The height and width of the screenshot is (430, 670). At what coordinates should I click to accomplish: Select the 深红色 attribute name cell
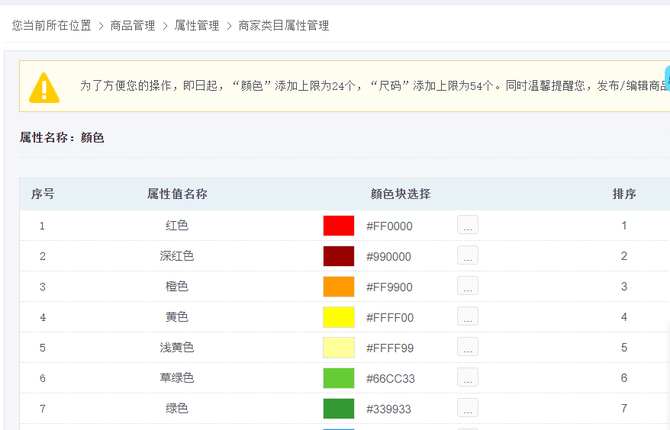tap(177, 256)
